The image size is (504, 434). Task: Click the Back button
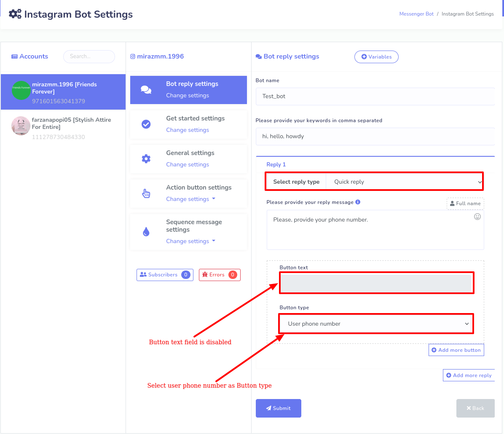point(475,408)
